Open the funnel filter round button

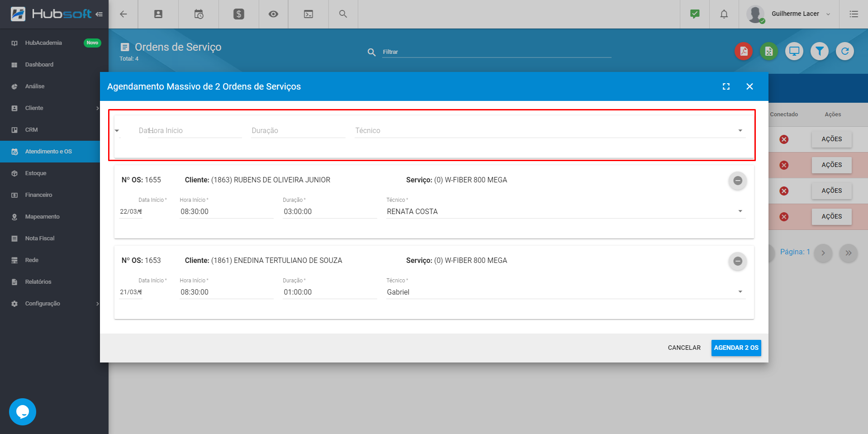[820, 51]
